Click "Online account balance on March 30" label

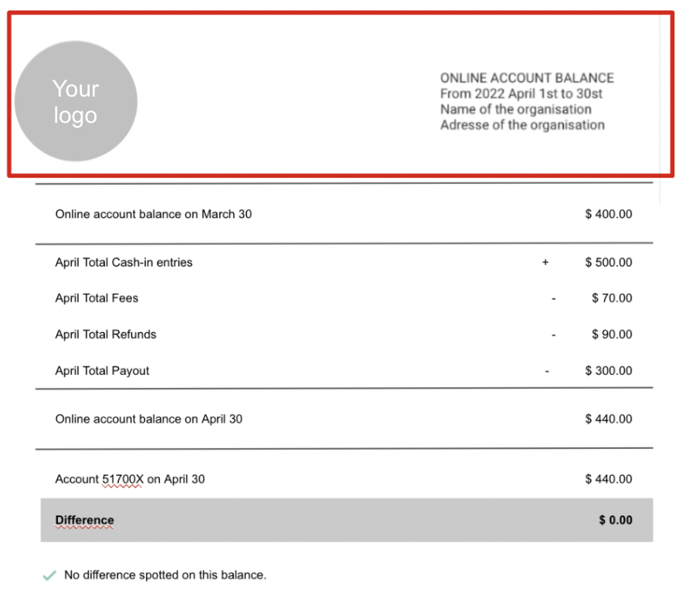click(x=153, y=214)
